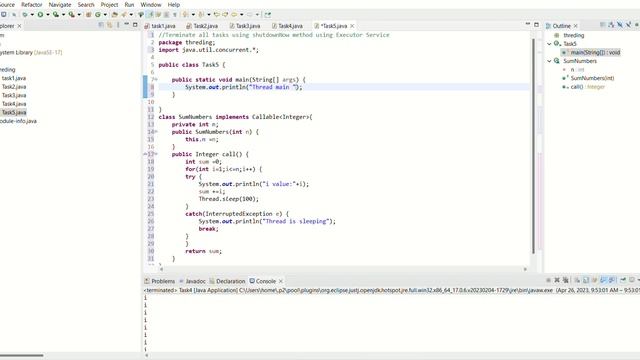Toggle Block Selection Mode in toolbar
Screen dimensions: 640x360
point(166,14)
